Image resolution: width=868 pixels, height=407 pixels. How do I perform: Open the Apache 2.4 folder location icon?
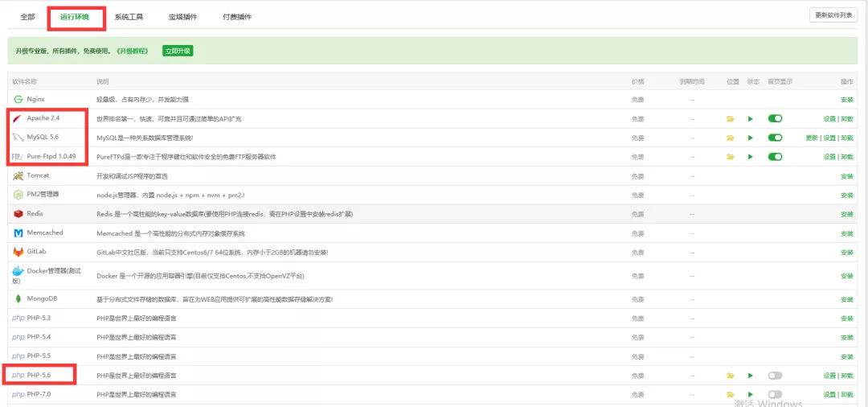pyautogui.click(x=730, y=119)
